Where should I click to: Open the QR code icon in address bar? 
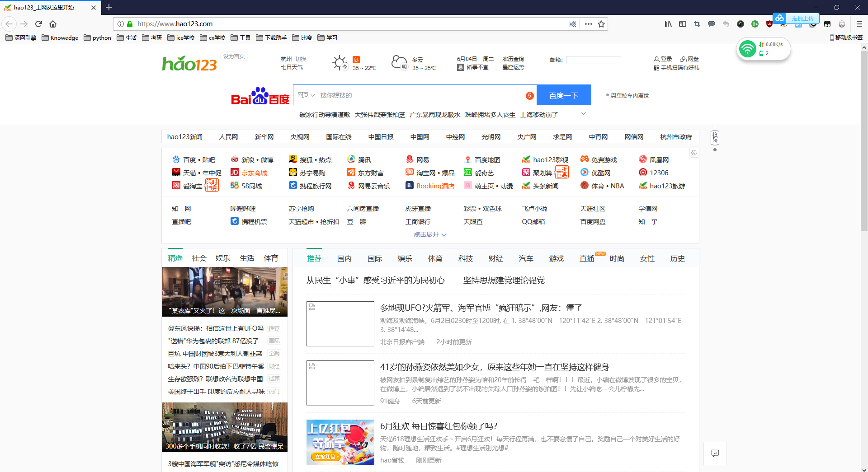(x=573, y=24)
